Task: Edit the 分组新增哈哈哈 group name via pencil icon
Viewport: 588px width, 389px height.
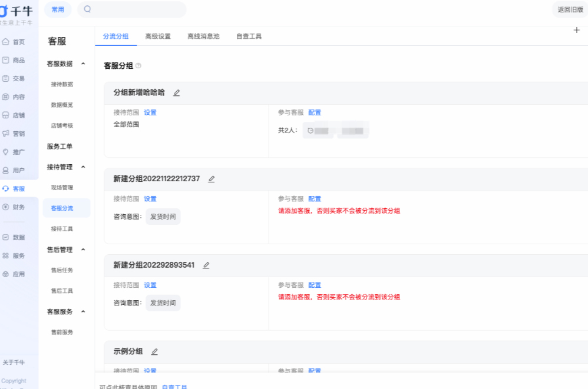Action: (176, 92)
